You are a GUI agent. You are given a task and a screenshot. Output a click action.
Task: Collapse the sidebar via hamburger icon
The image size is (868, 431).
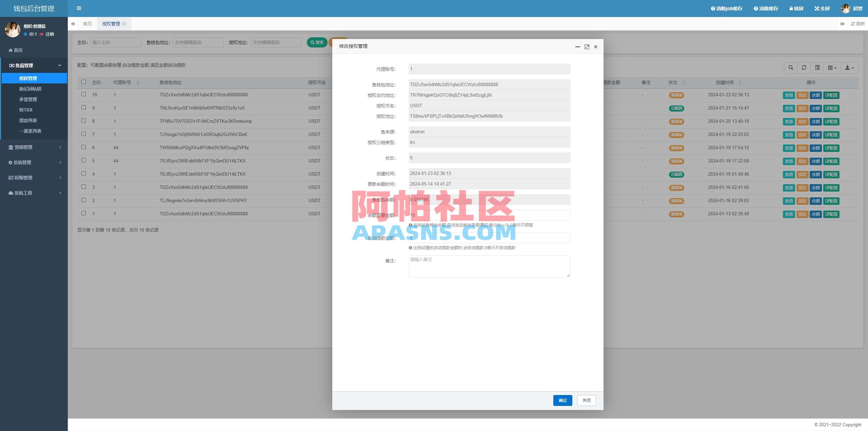point(79,8)
